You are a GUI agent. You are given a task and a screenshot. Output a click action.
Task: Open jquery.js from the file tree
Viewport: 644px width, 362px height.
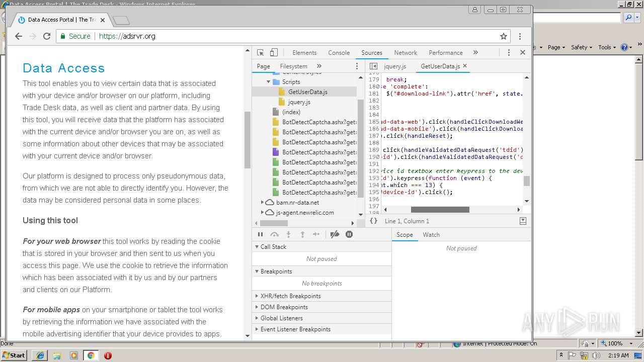click(299, 102)
